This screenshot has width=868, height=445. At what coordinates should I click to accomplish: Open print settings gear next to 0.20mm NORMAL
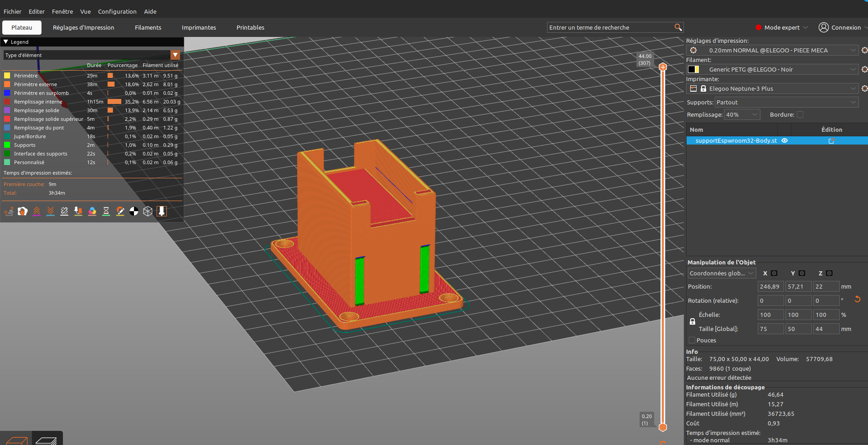[864, 50]
